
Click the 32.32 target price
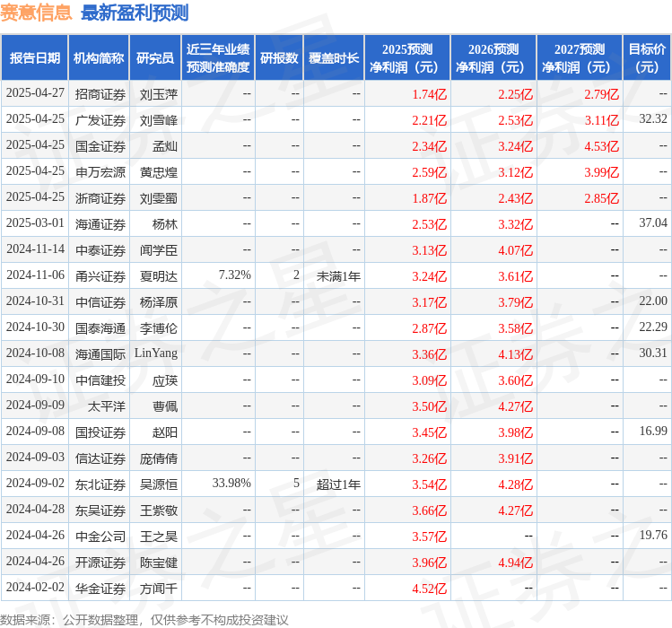(x=653, y=118)
